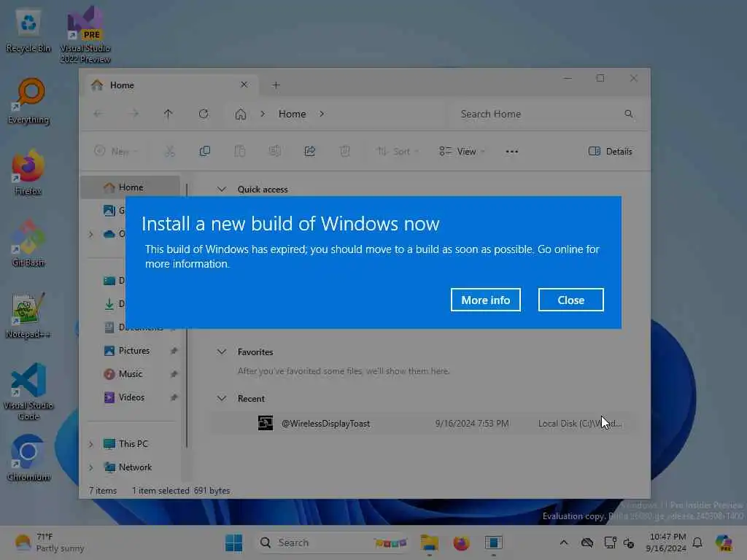The height and width of the screenshot is (560, 747).
Task: Open the View dropdown menu
Action: coord(462,152)
